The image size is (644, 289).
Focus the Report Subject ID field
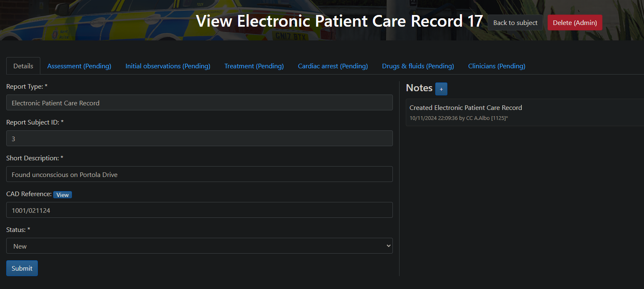tap(199, 138)
